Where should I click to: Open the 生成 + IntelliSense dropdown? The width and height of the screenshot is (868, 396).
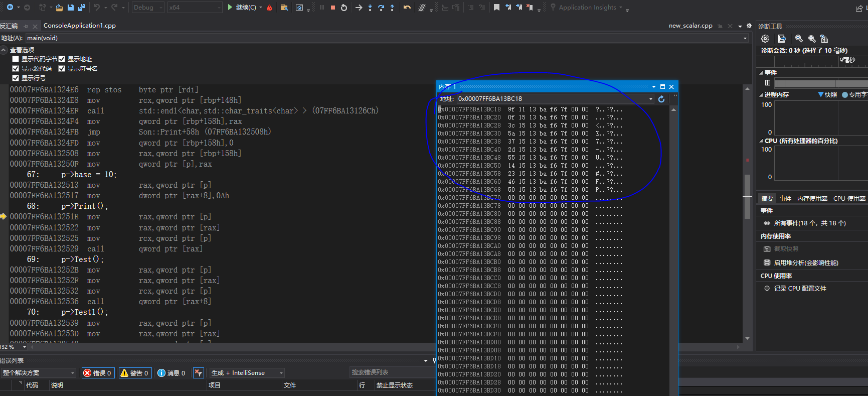pyautogui.click(x=247, y=373)
